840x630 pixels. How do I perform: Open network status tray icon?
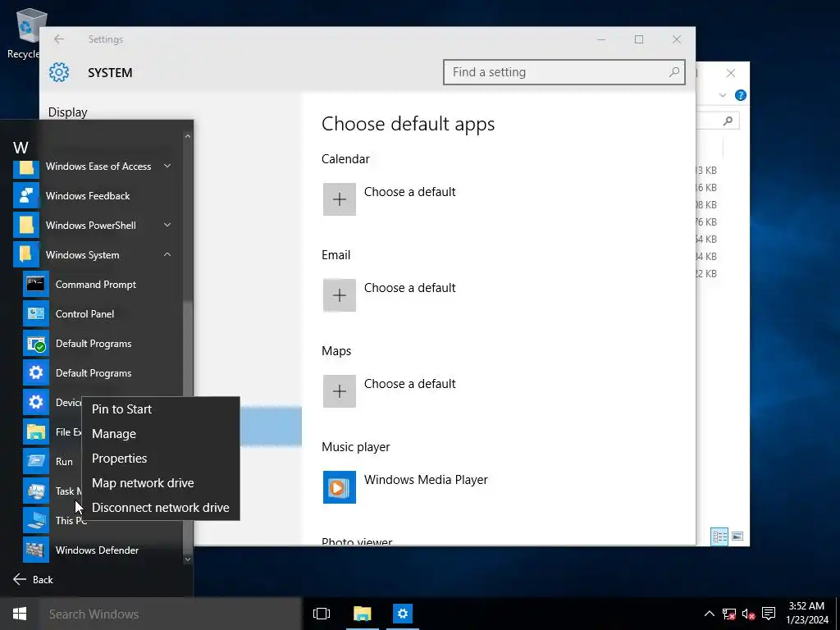[729, 614]
